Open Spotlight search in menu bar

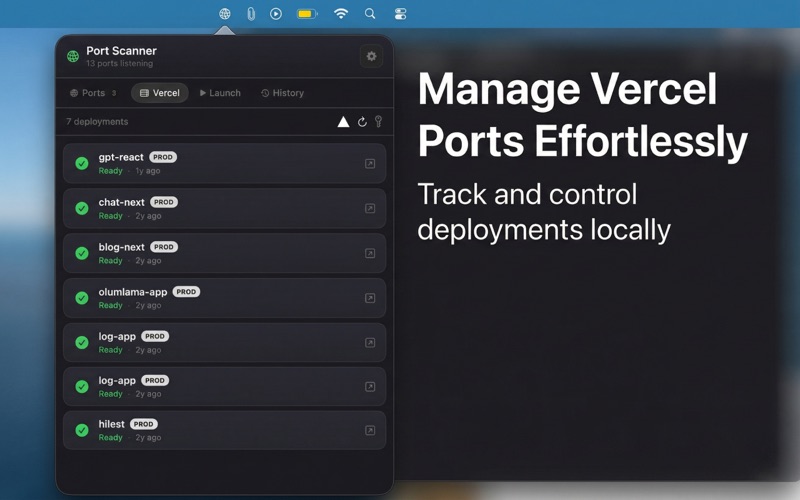[x=370, y=14]
